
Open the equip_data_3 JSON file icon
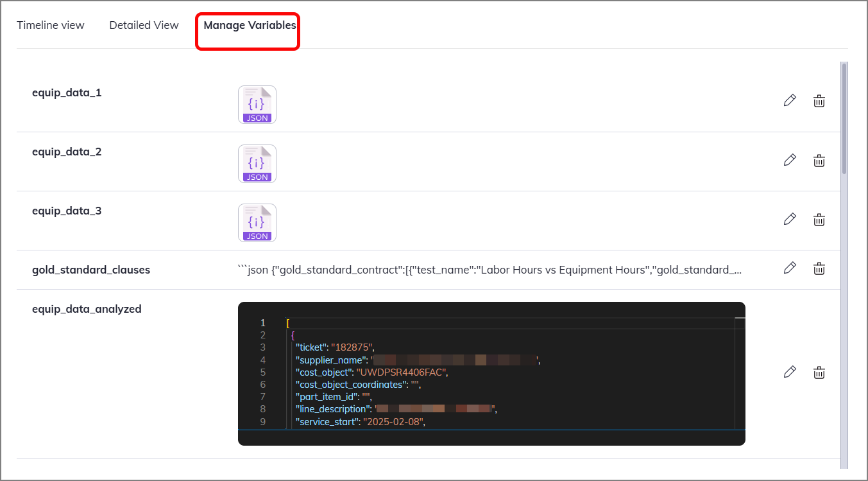257,223
